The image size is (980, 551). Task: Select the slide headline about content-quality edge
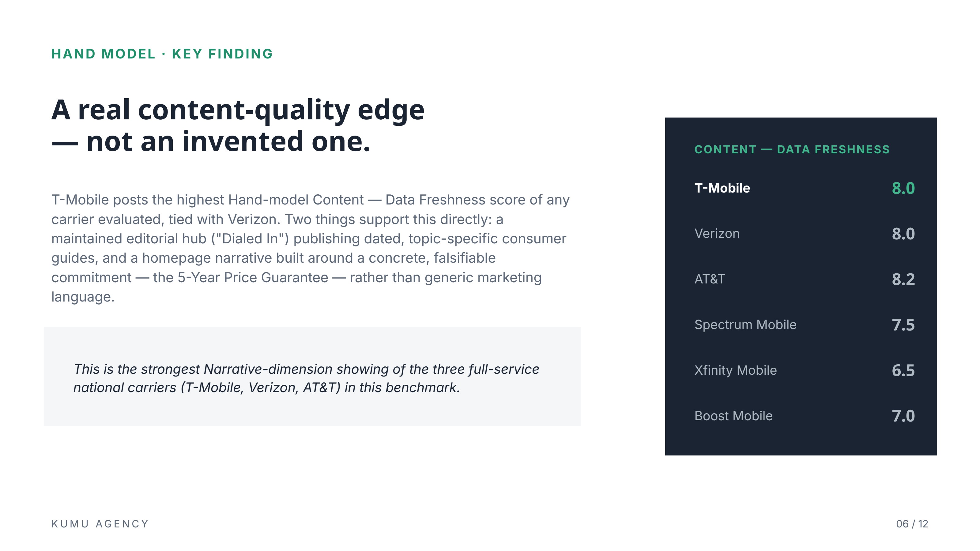[238, 126]
